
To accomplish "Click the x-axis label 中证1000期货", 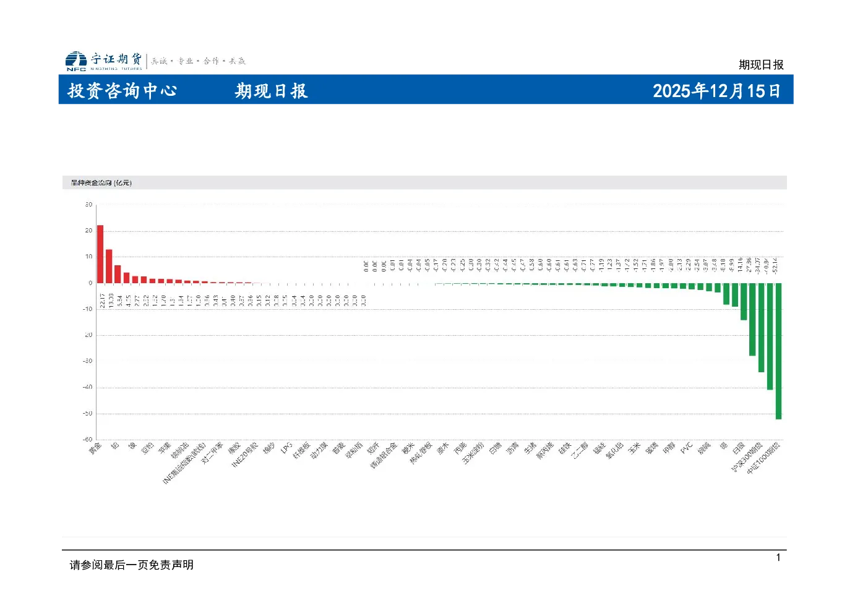I will pos(763,458).
